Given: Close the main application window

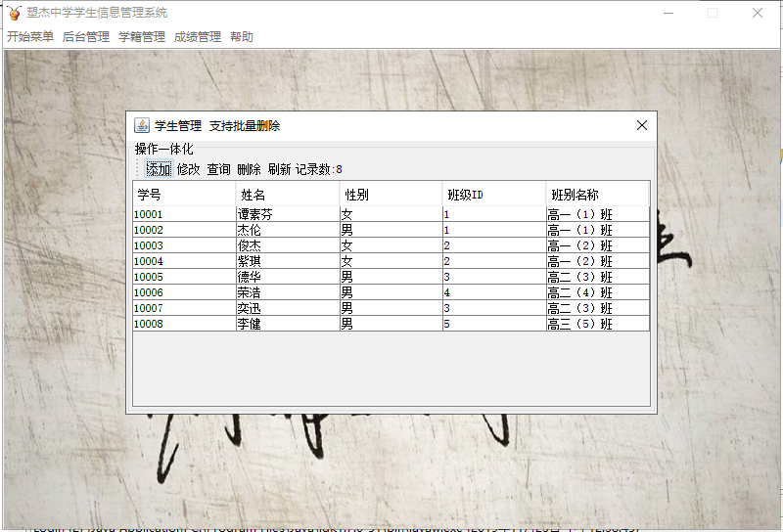Looking at the screenshot, I should tap(758, 13).
